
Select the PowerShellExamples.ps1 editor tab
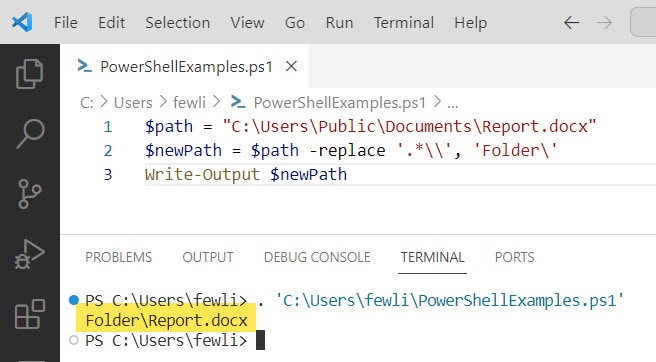(x=185, y=66)
